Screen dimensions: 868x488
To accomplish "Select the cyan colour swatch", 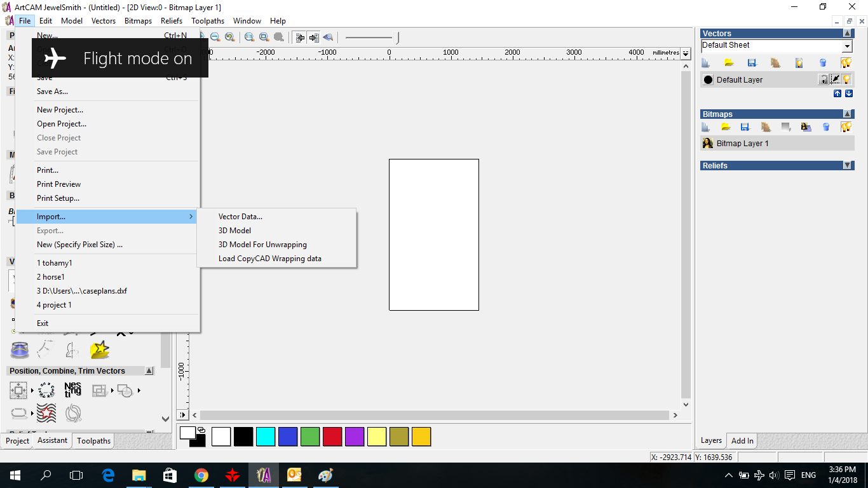I will [x=266, y=437].
